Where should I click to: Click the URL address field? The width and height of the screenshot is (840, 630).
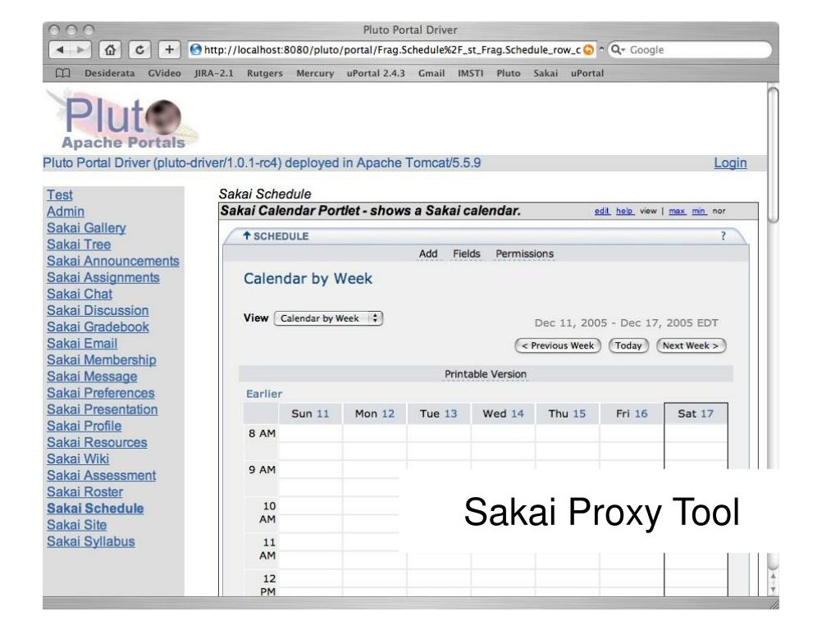tap(391, 50)
